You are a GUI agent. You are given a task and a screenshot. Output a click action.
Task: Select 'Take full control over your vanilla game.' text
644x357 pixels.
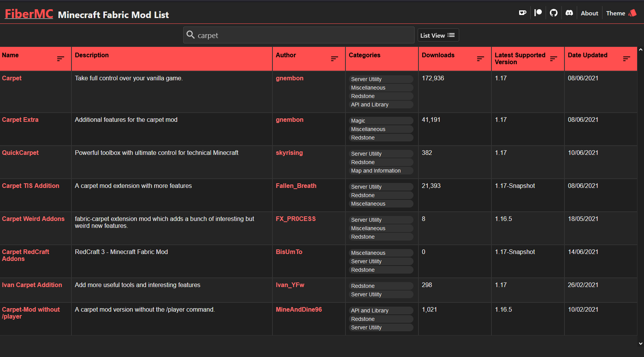click(129, 78)
